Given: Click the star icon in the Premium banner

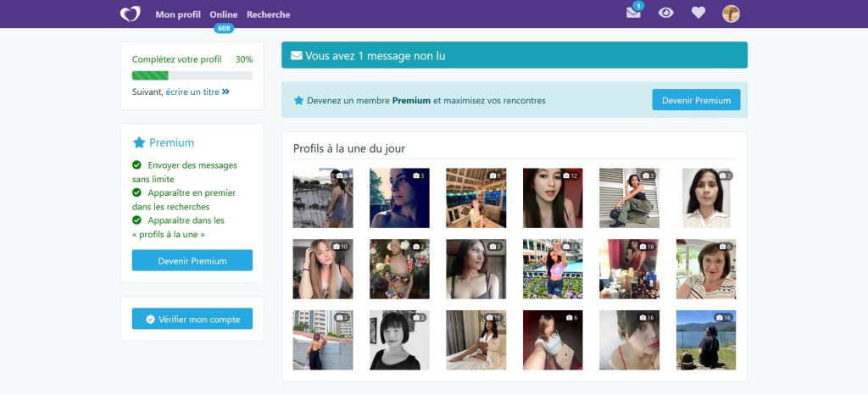Looking at the screenshot, I should point(299,100).
